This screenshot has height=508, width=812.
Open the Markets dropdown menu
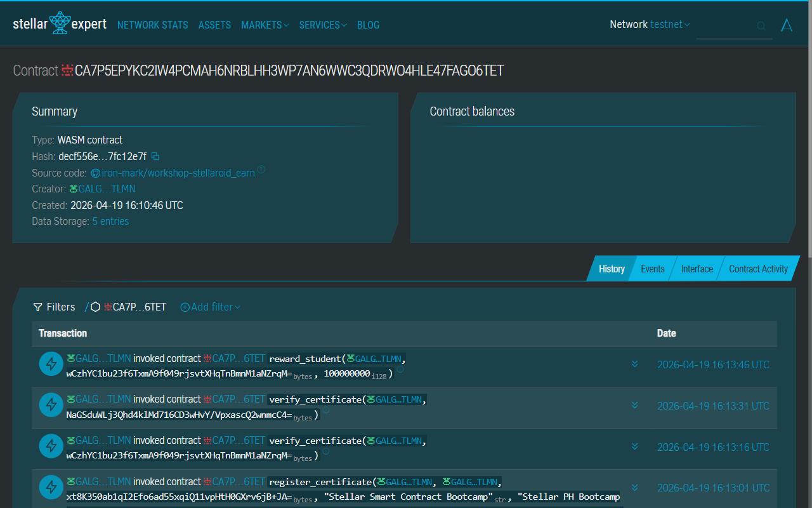click(x=265, y=25)
